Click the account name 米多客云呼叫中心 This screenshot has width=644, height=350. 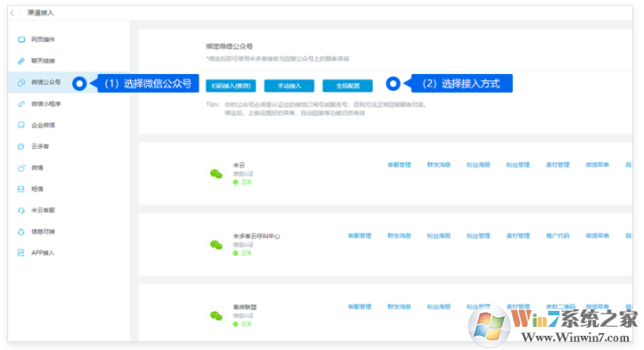tap(257, 236)
